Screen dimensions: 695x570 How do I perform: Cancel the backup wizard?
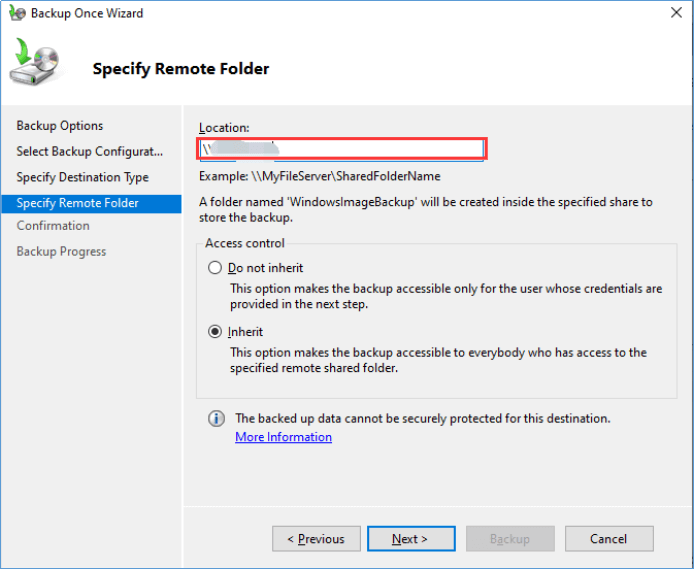(608, 539)
